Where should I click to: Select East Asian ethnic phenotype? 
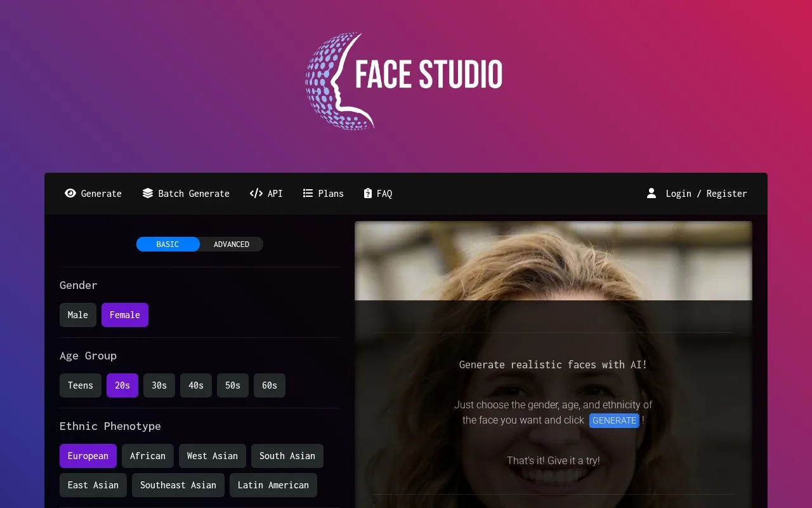(x=93, y=485)
